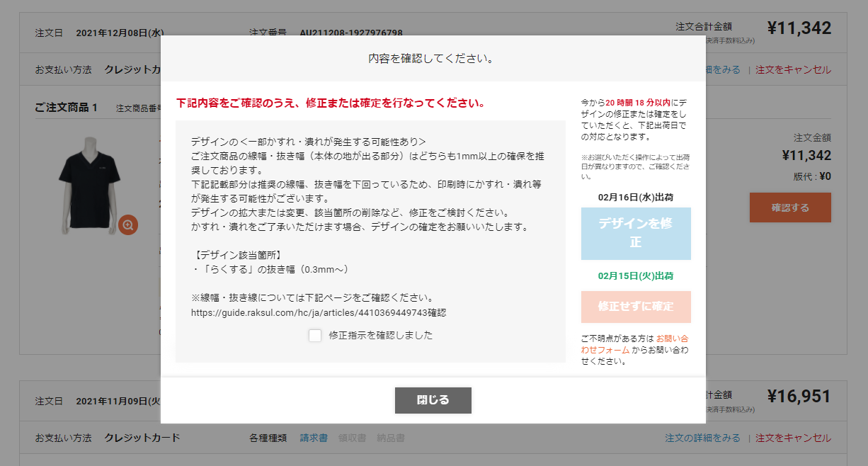The height and width of the screenshot is (466, 868).
Task: Check the 修正指示を確認しました checkbox
Action: 315,335
